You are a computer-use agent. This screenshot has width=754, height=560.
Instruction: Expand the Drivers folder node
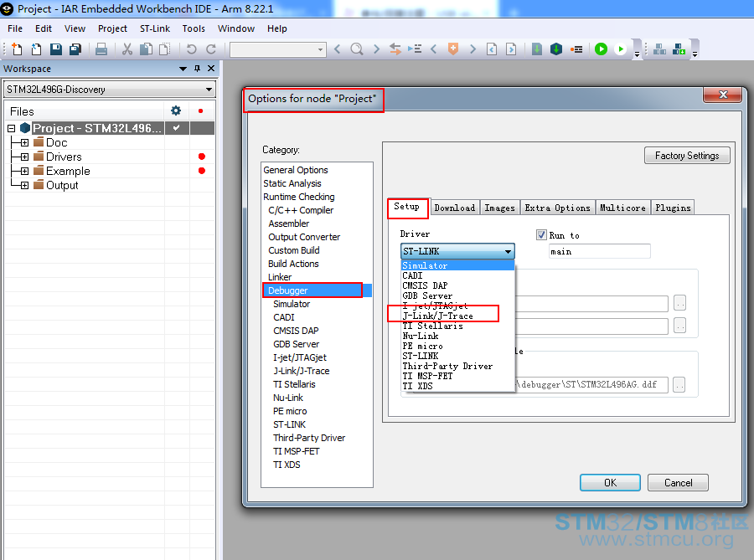24,157
